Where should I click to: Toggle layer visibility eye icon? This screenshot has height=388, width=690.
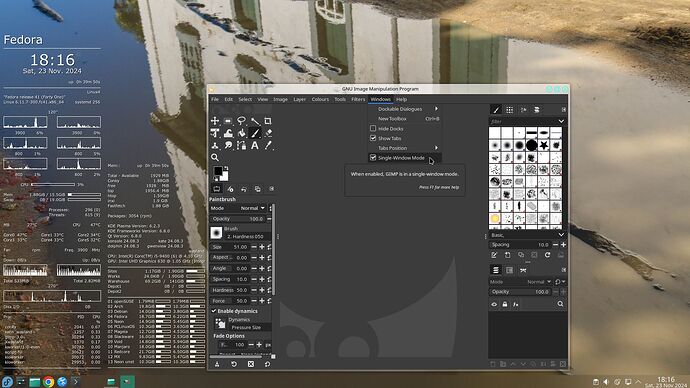tap(494, 304)
